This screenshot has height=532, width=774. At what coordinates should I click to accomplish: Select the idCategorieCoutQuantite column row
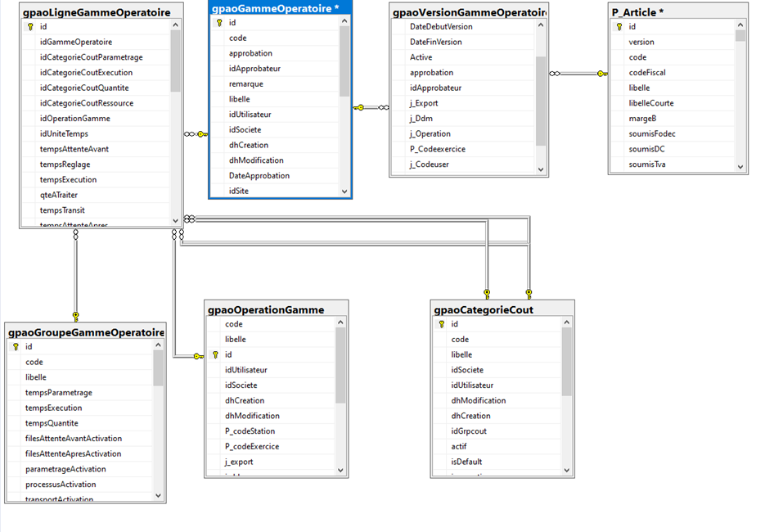(84, 88)
